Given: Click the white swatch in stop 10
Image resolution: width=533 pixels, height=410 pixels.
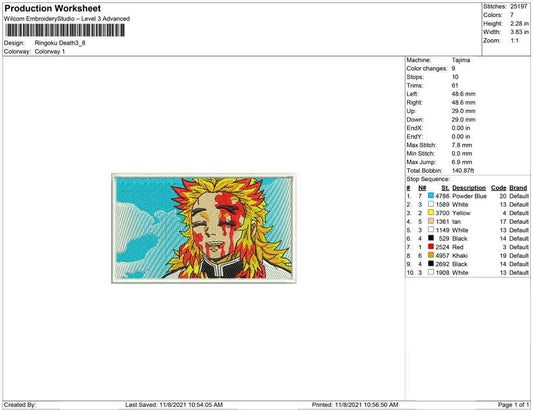Looking at the screenshot, I should tap(431, 272).
